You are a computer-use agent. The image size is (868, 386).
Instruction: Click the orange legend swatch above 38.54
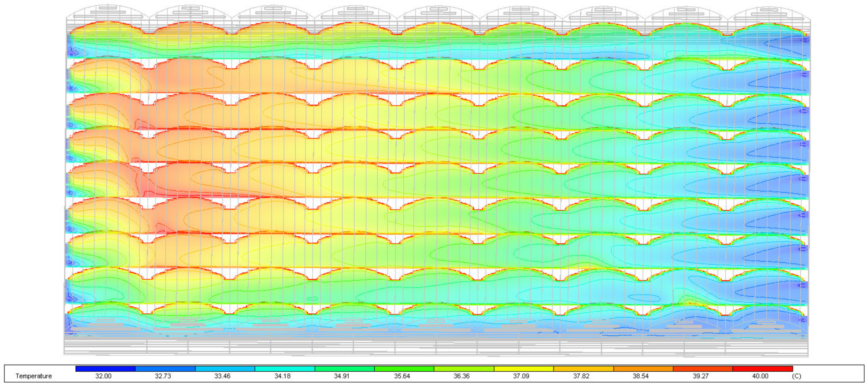(643, 369)
